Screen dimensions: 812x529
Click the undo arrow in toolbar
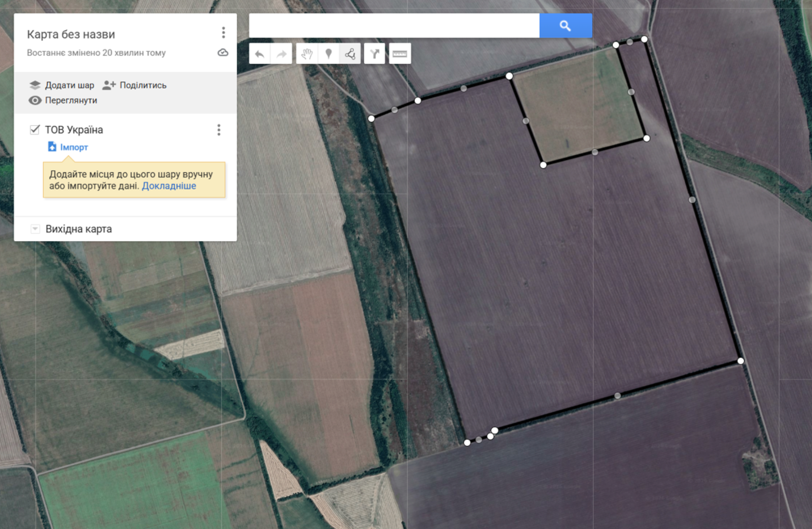(260, 54)
